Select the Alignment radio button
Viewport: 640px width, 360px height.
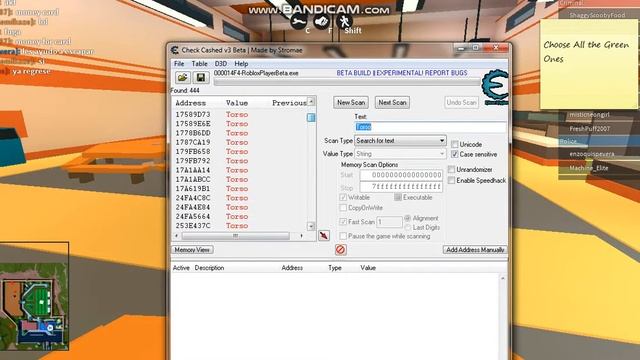407,218
